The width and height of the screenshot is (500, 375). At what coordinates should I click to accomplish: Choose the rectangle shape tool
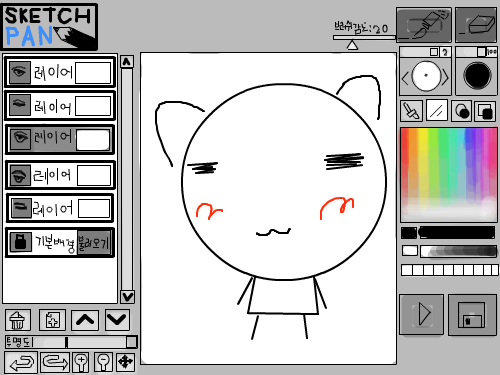click(x=485, y=111)
